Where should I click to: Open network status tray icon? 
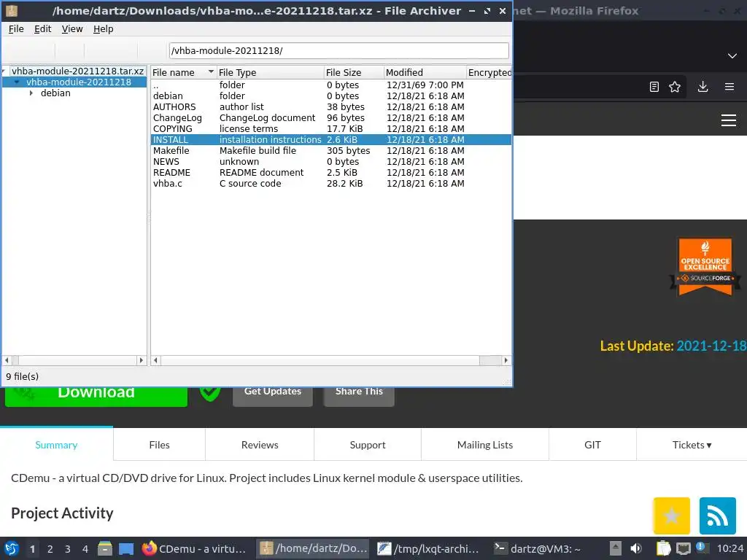coord(683,548)
